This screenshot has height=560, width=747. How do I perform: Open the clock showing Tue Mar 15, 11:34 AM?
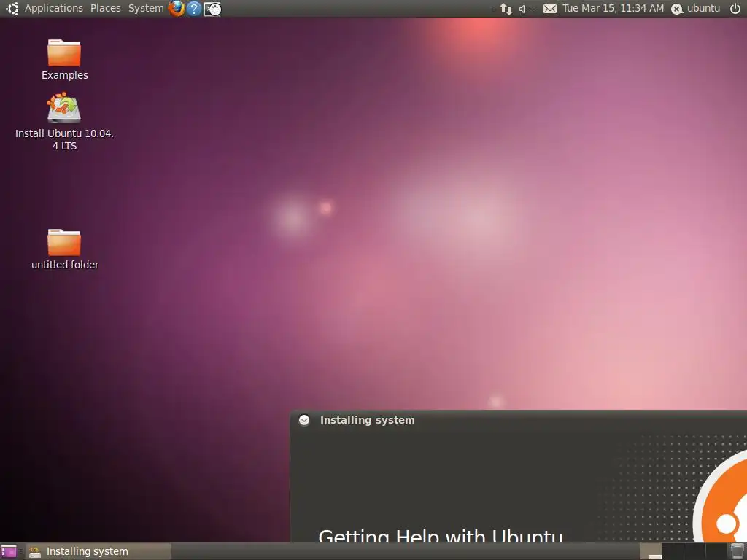(613, 9)
